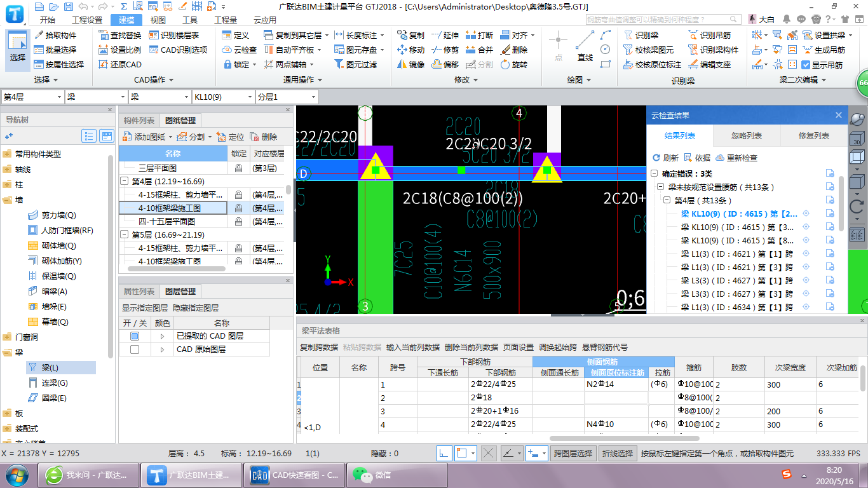868x488 pixels.
Task: Click the 移动 move tool
Action: tap(411, 50)
